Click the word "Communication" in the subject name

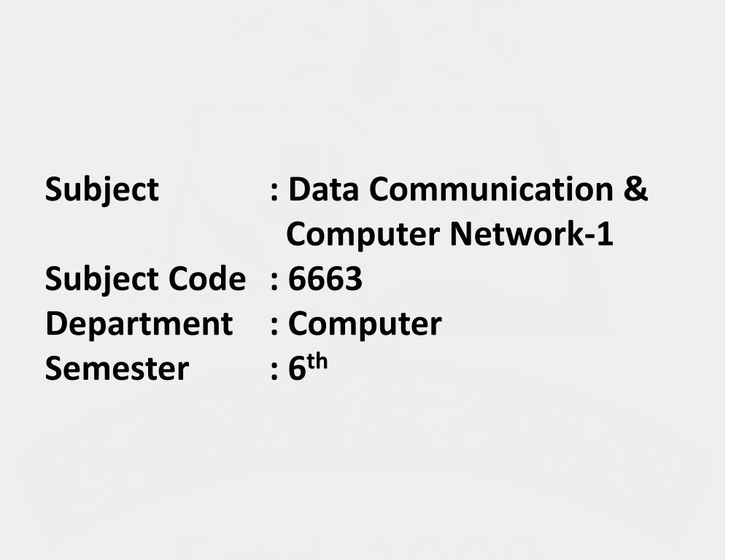[x=491, y=189]
